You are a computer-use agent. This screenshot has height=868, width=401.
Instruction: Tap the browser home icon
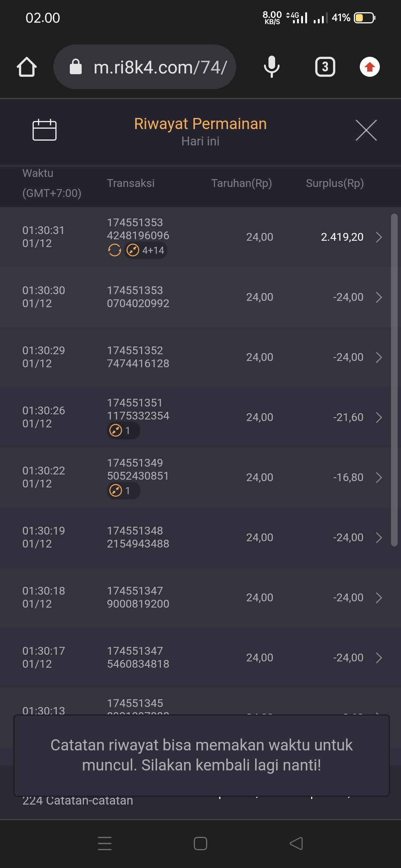pos(27,67)
